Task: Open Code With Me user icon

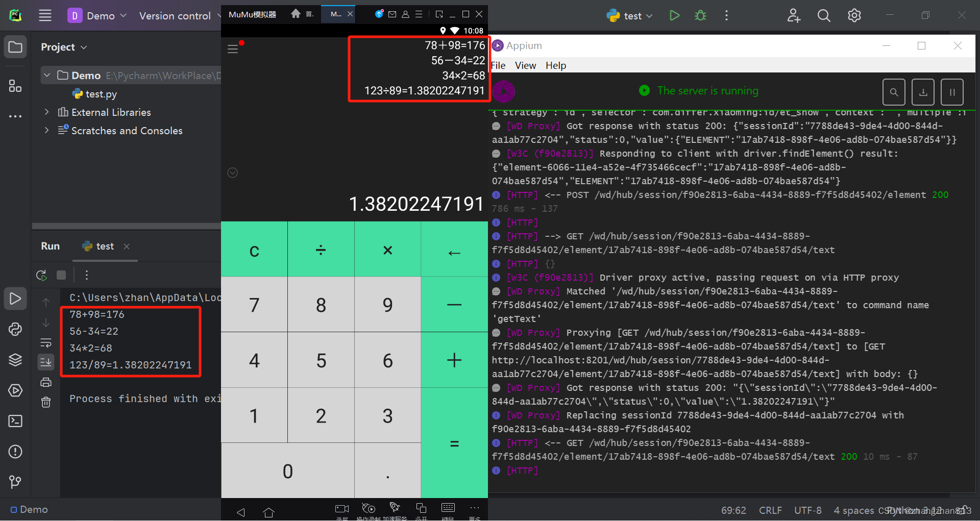Action: pos(794,15)
